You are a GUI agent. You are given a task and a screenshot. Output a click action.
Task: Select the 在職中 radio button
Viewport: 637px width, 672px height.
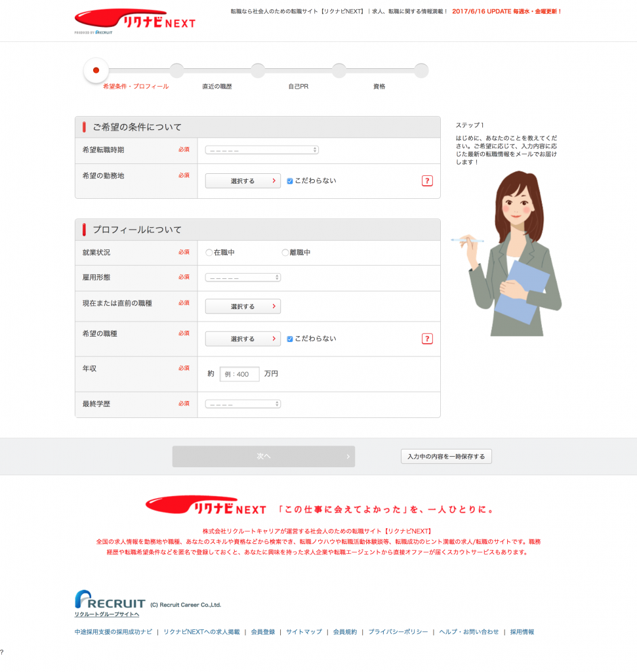[x=209, y=253]
